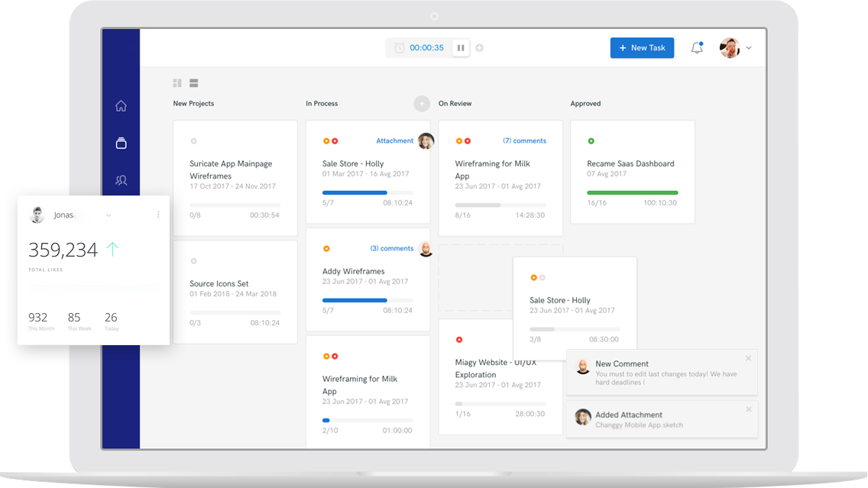
Task: Dismiss the New Comment notification
Action: [x=748, y=358]
